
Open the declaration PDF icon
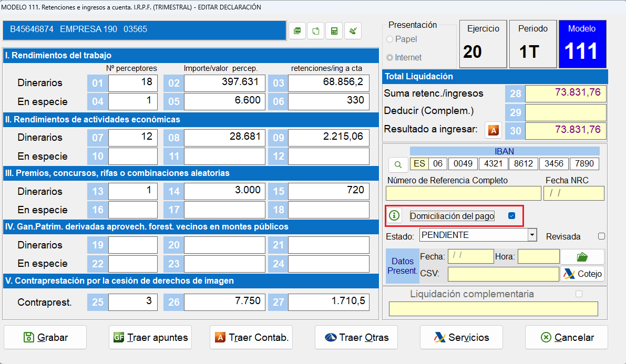297,30
